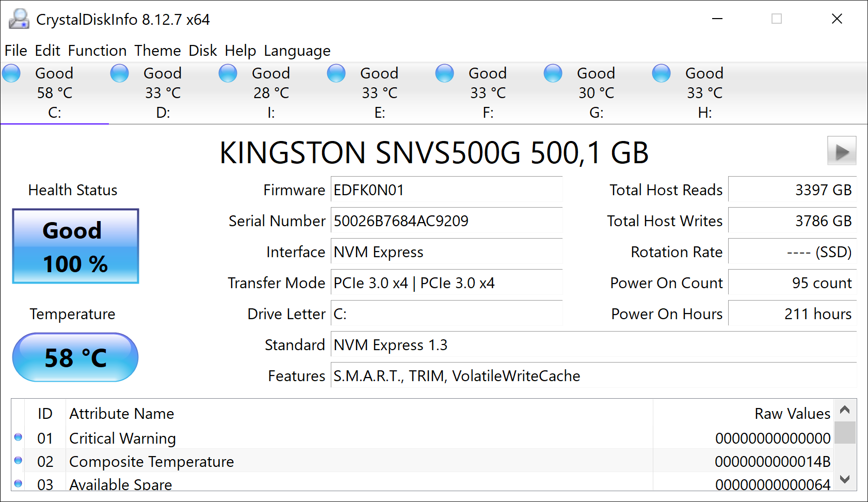The image size is (868, 502).
Task: Select the H: drive status orb
Action: tap(662, 73)
